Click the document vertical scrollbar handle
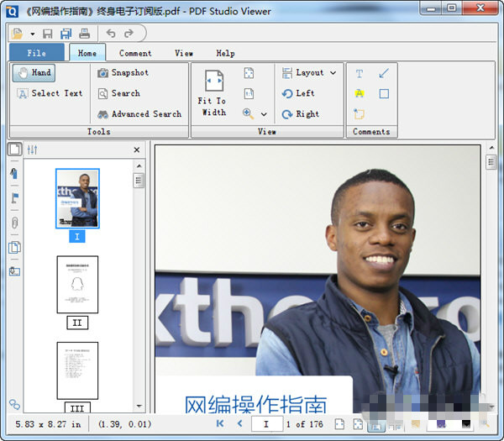 (491, 162)
